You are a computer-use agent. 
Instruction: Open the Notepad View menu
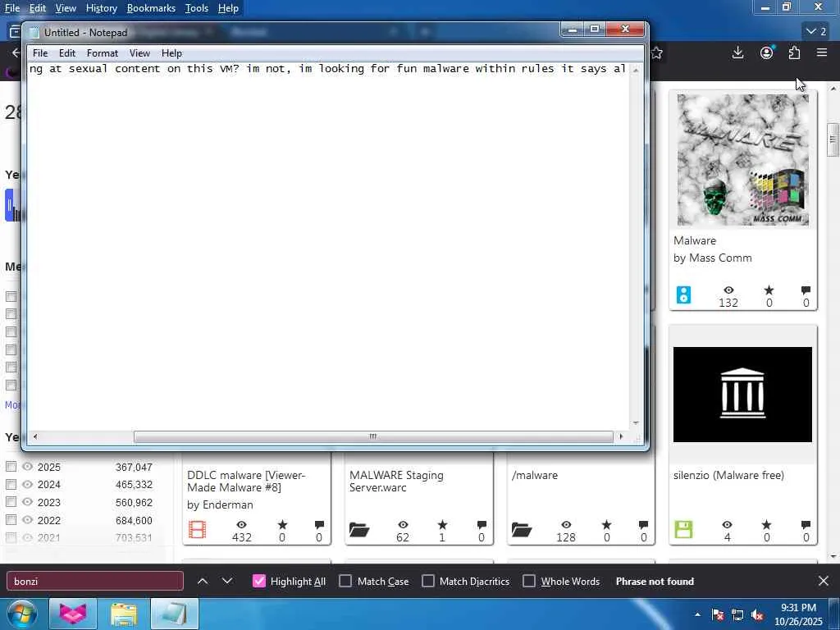pyautogui.click(x=139, y=53)
